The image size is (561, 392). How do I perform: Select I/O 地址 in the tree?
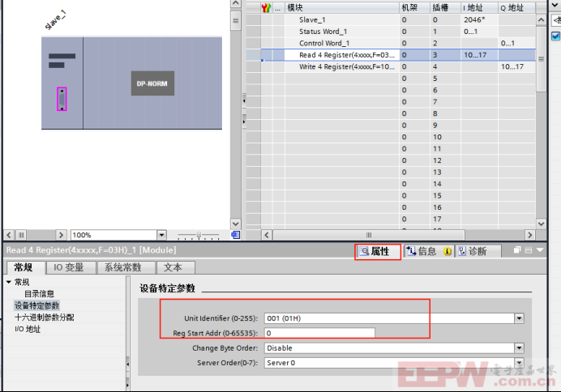tap(28, 329)
